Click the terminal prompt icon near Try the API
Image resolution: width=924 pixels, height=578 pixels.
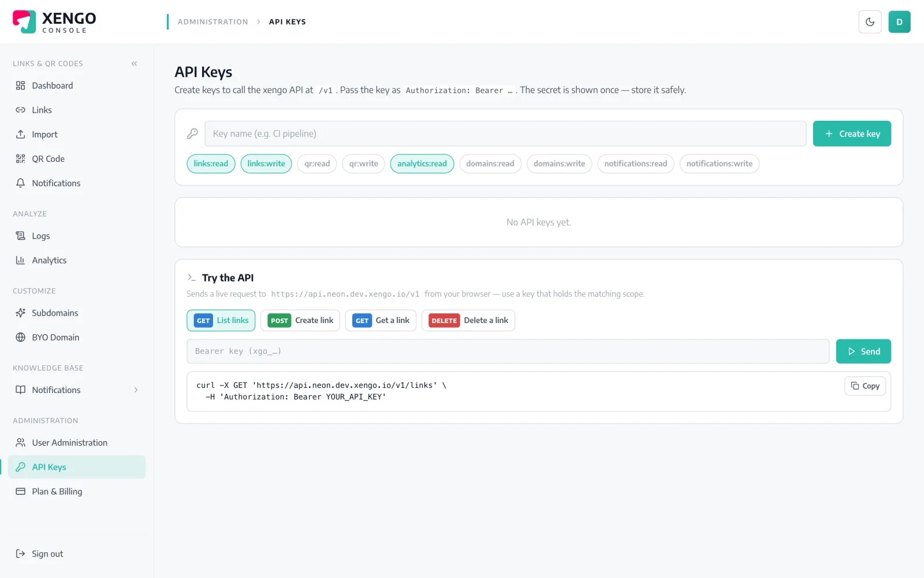point(192,278)
